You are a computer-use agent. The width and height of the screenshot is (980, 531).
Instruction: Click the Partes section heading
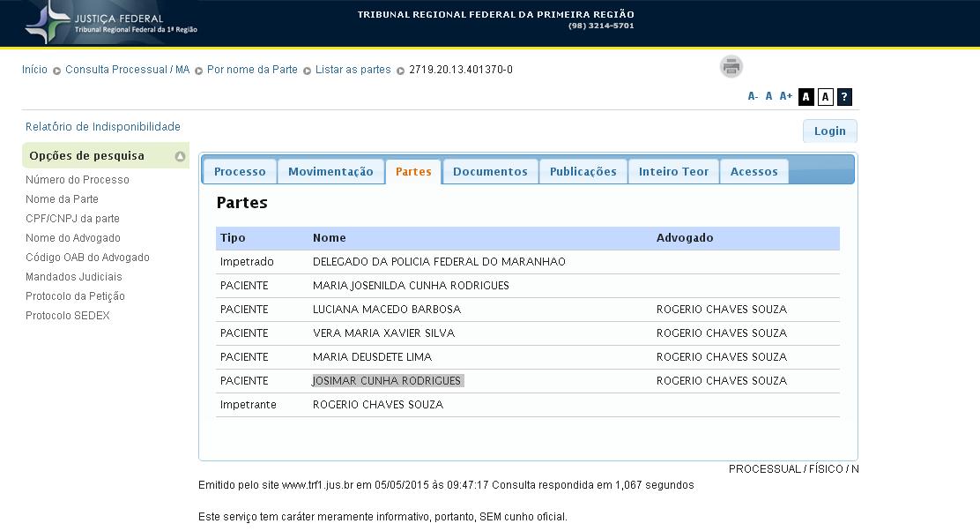point(241,203)
